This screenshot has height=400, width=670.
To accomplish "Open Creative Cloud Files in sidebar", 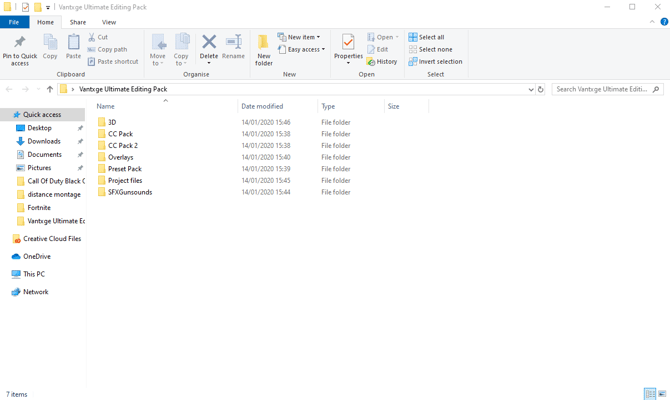I will 52,239.
